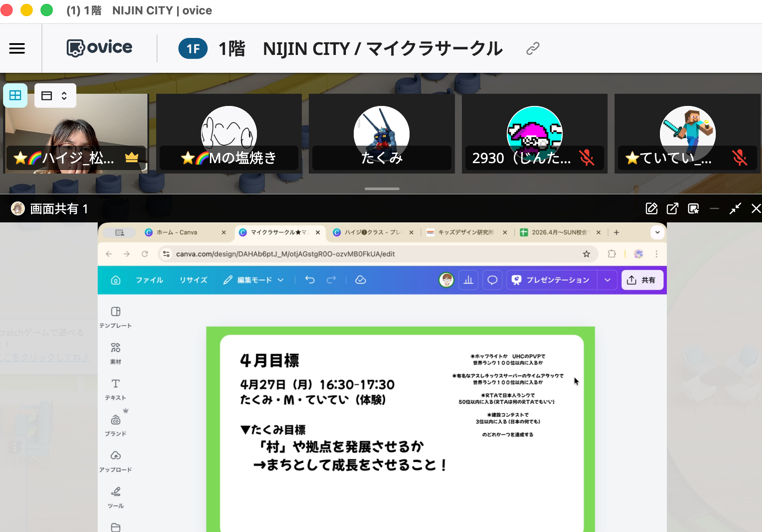Go back in shared browser
Viewport: 762px width, 532px height.
coord(109,254)
